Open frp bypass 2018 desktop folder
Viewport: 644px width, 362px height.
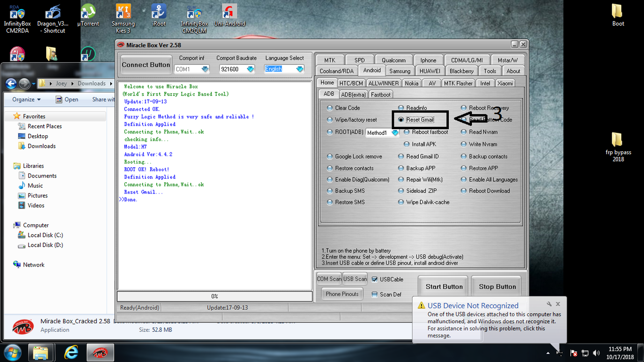[618, 147]
